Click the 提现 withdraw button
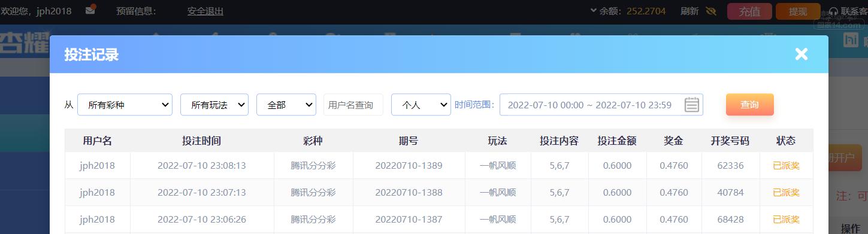 (798, 11)
